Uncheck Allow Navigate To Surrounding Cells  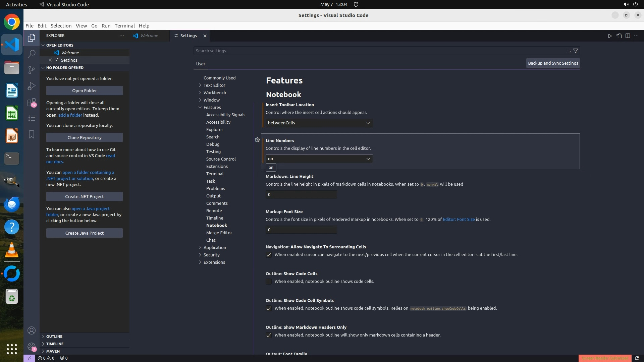[x=269, y=255]
